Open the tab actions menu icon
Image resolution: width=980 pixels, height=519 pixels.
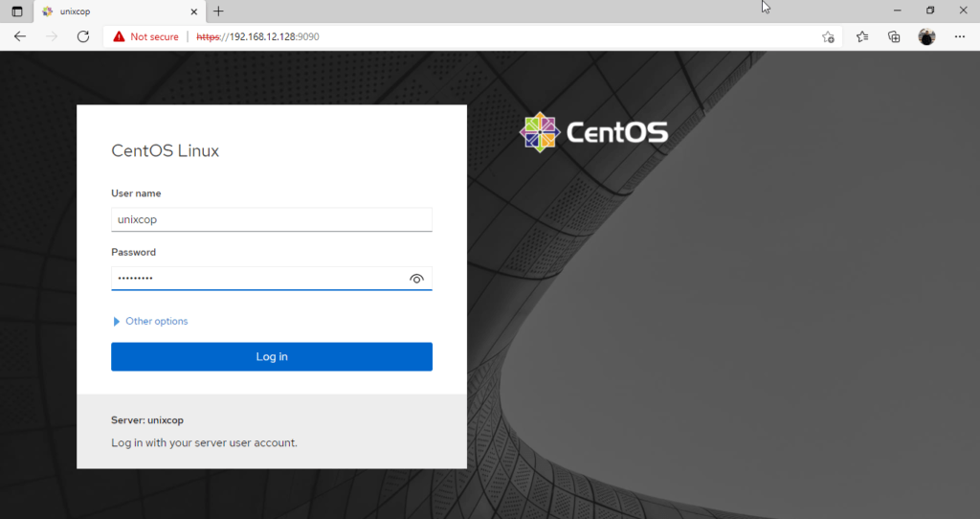[x=17, y=11]
